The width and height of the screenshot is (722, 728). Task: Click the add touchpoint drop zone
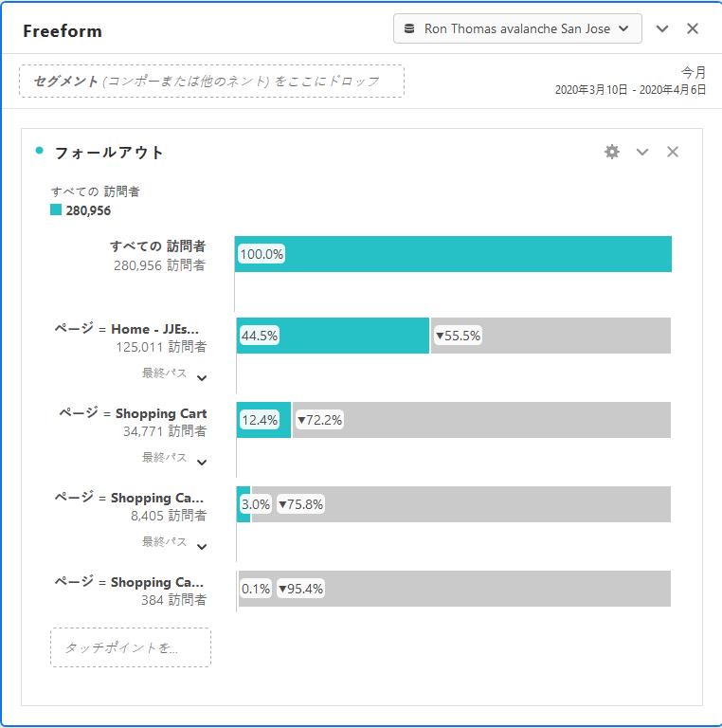pyautogui.click(x=131, y=647)
